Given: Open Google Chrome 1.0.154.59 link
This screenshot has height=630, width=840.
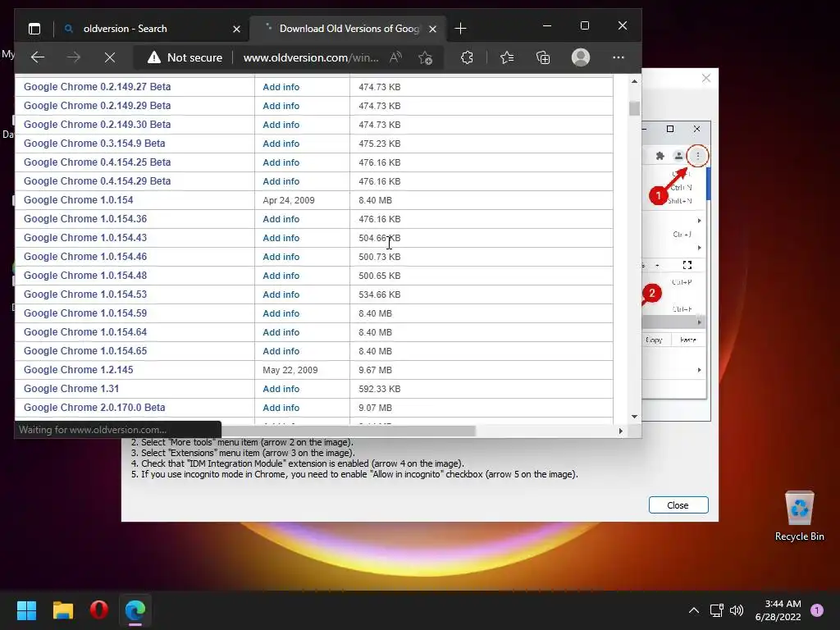Looking at the screenshot, I should point(85,313).
